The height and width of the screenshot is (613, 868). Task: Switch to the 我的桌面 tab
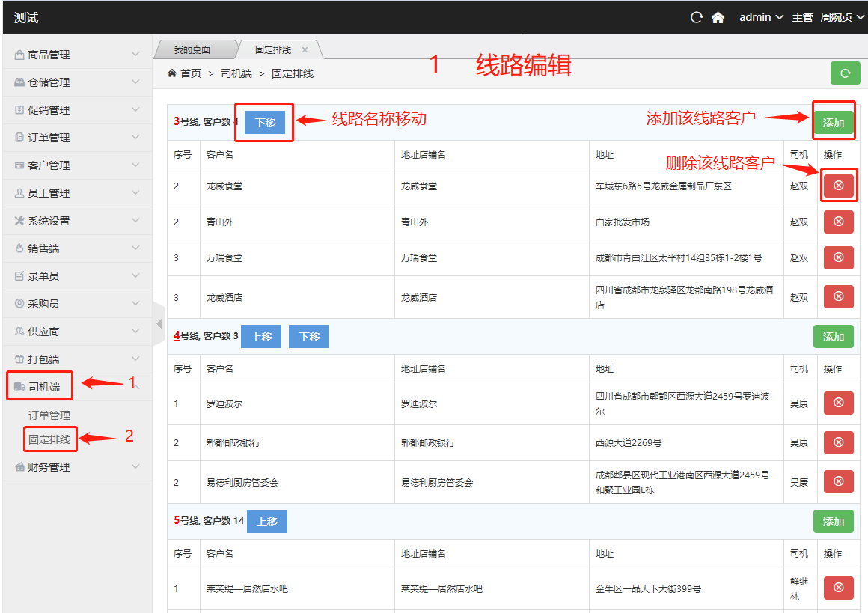192,50
